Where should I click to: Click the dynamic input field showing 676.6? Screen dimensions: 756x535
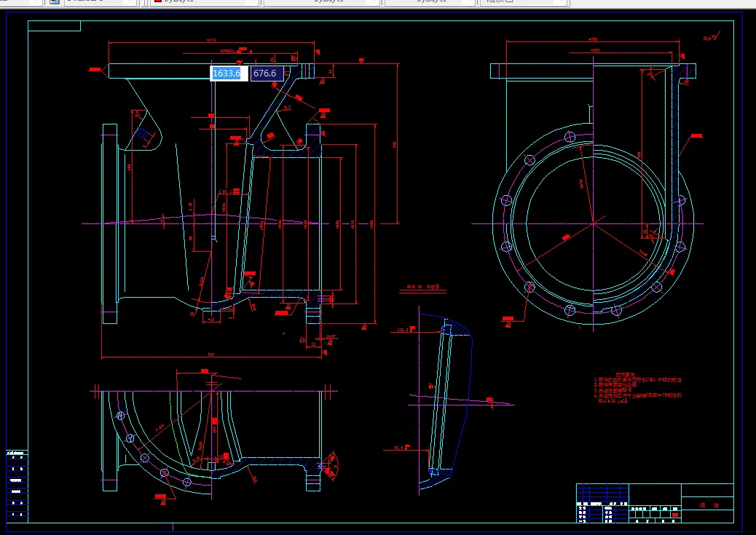point(267,74)
